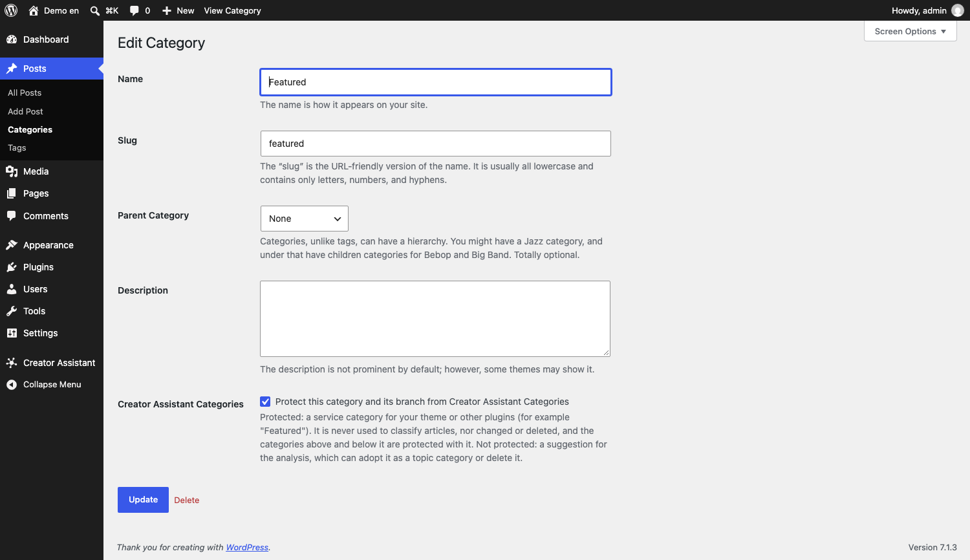Click the Settings sliders icon

tap(12, 333)
